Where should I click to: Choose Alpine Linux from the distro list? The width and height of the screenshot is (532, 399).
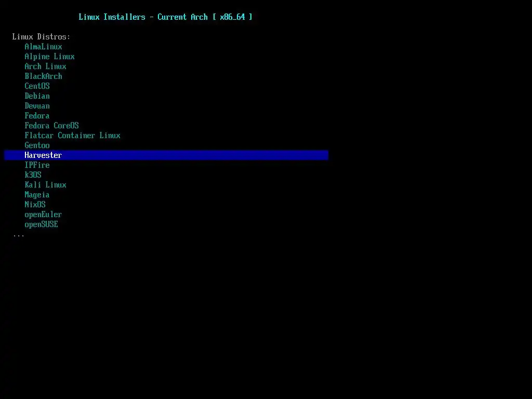tap(49, 57)
